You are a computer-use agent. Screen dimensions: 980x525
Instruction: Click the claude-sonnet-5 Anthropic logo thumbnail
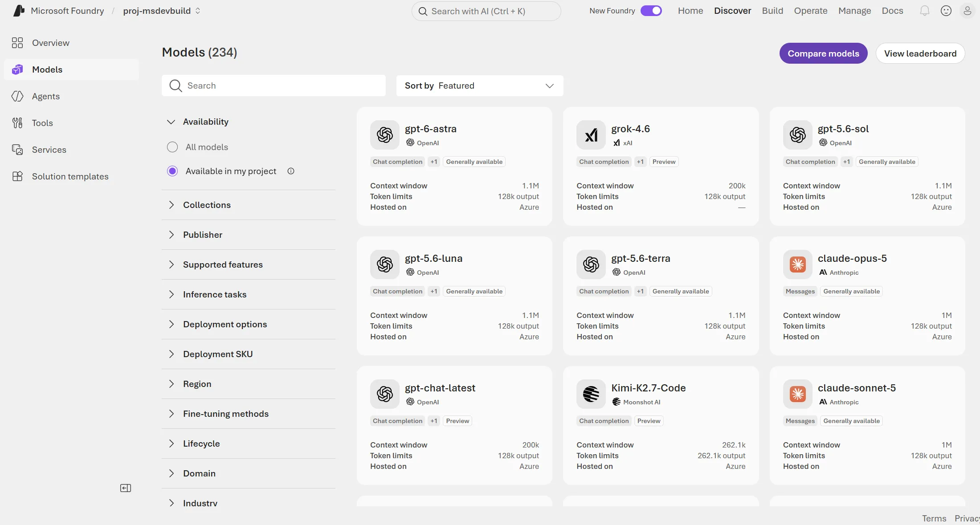coord(798,394)
